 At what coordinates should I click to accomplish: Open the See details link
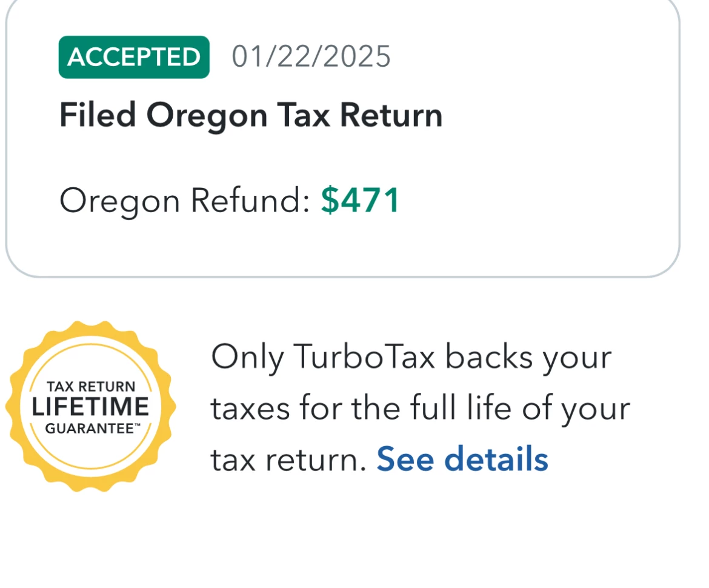coord(462,459)
